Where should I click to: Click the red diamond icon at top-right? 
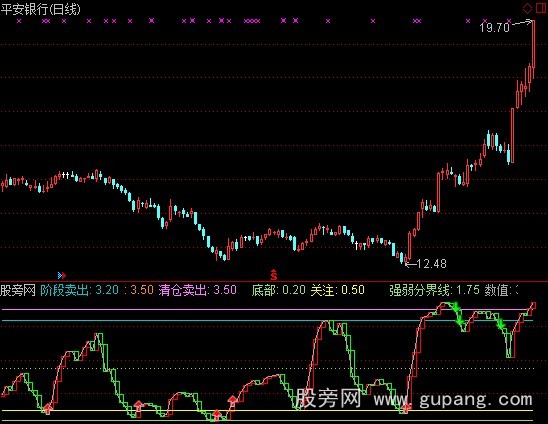point(527,8)
